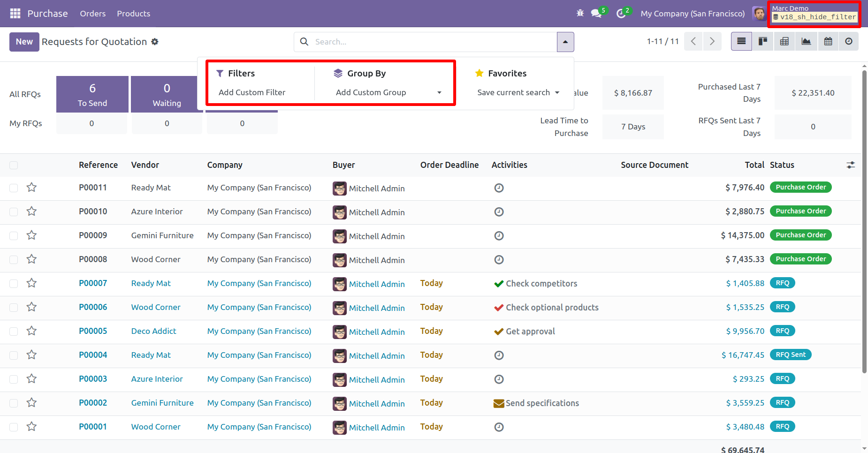Click red check activity for P00006

click(x=499, y=308)
